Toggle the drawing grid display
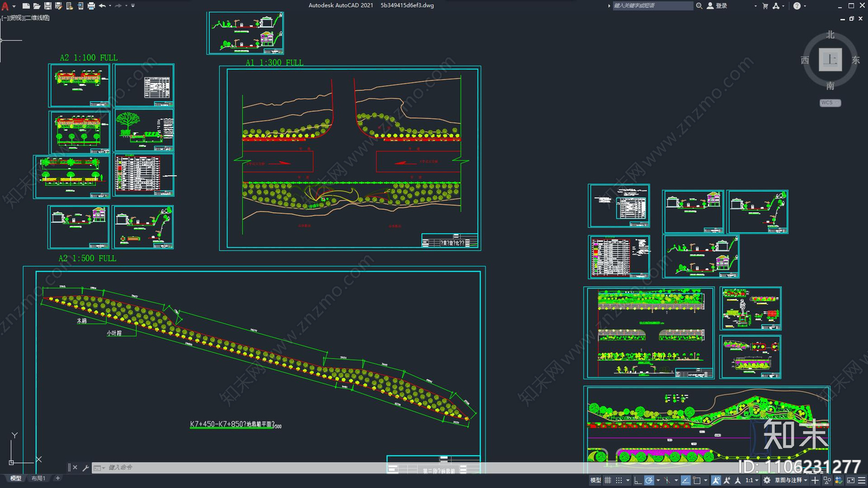Image resolution: width=868 pixels, height=488 pixels. [608, 480]
